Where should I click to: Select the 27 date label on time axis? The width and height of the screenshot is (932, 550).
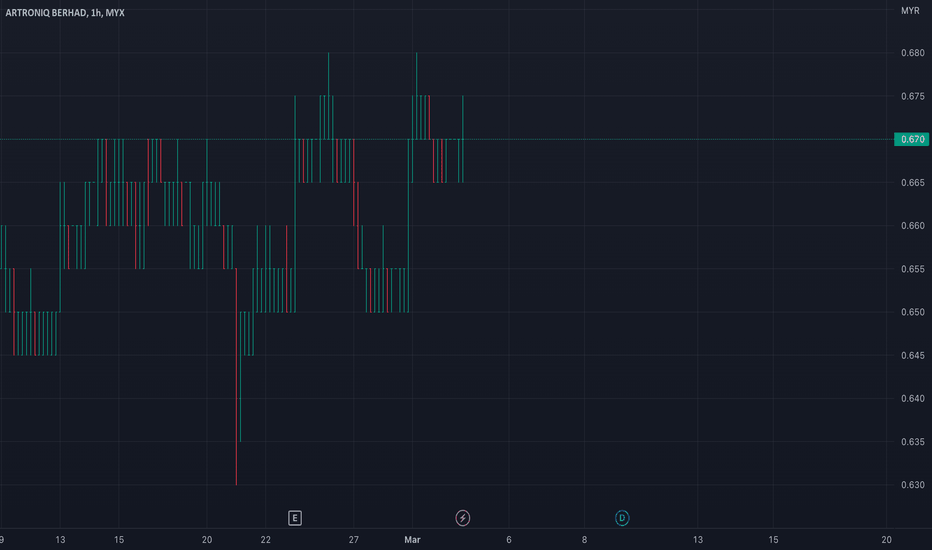(x=354, y=540)
